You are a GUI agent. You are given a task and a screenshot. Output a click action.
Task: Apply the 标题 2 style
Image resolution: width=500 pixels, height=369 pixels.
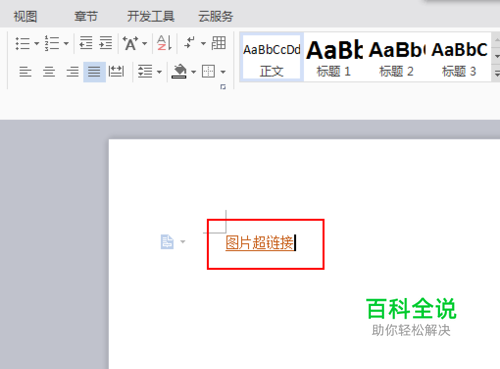pos(396,57)
